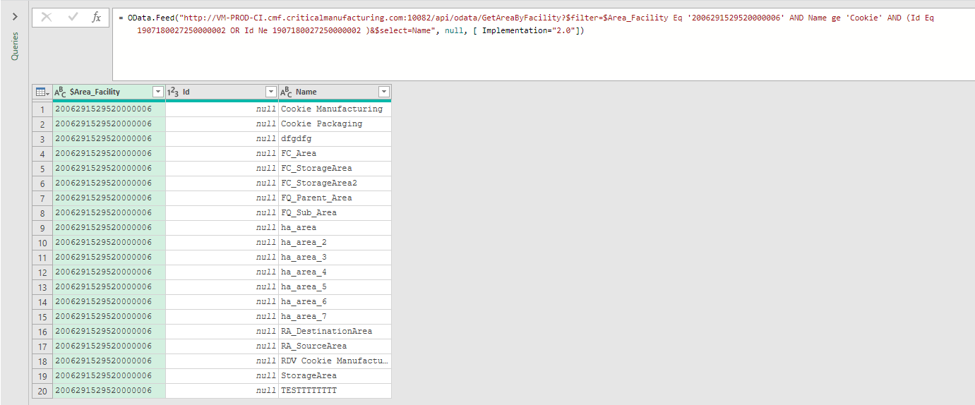Click the Name column text type icon
The height and width of the screenshot is (405, 975).
[286, 92]
